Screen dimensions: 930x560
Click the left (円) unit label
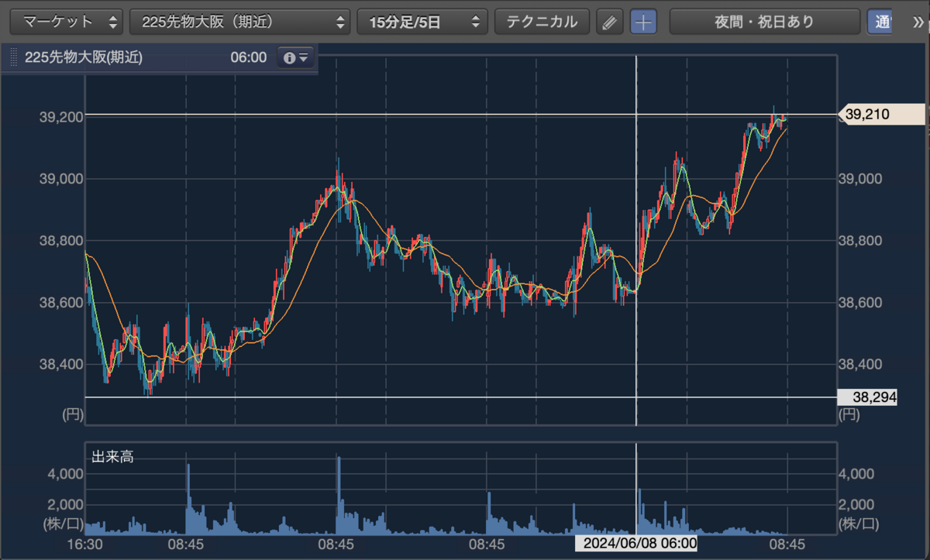point(71,414)
